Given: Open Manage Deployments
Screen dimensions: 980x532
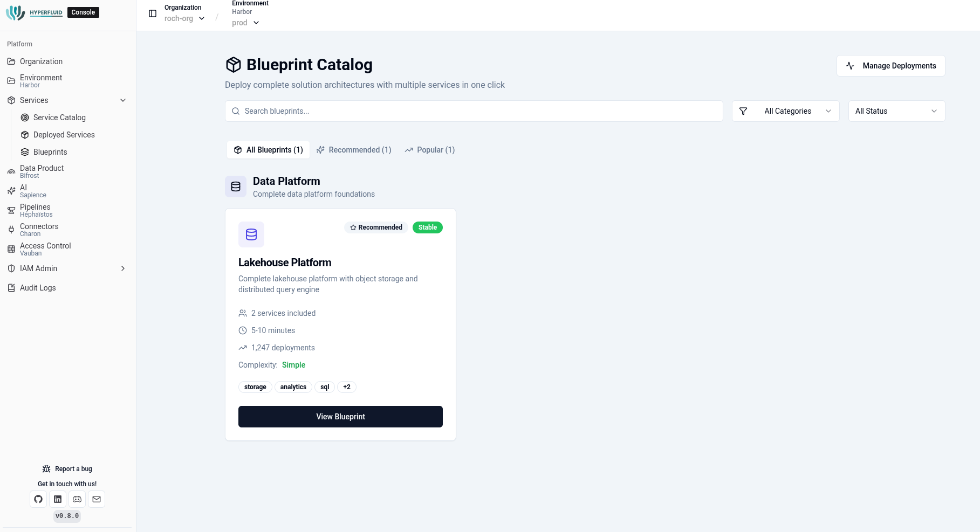Looking at the screenshot, I should coord(890,65).
